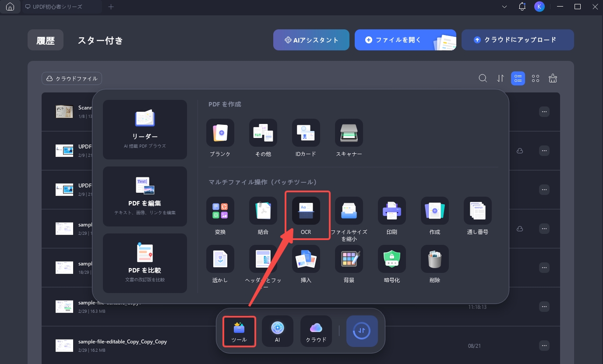This screenshot has height=364, width=603.
Task: Open the リーダー reader card
Action: coord(145,130)
